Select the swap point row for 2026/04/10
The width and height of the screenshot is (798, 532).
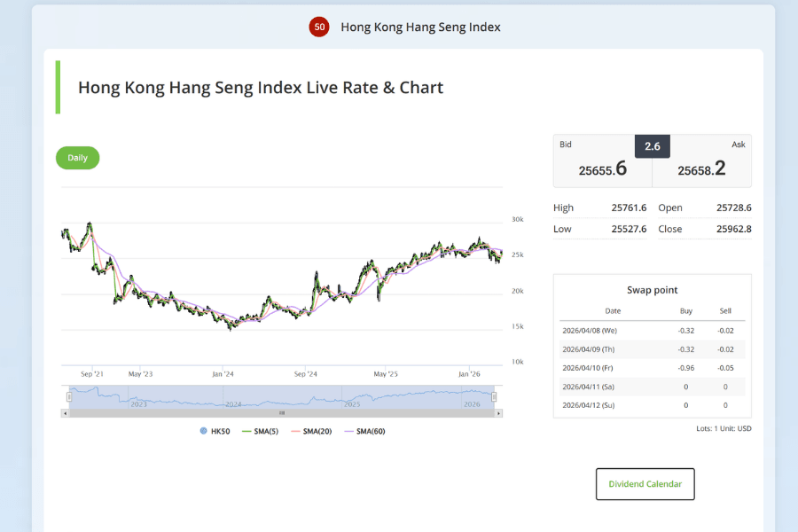(652, 367)
